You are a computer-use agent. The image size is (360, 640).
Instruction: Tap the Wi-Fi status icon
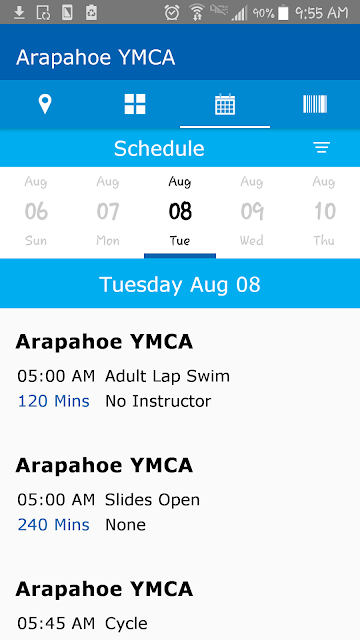(x=197, y=12)
